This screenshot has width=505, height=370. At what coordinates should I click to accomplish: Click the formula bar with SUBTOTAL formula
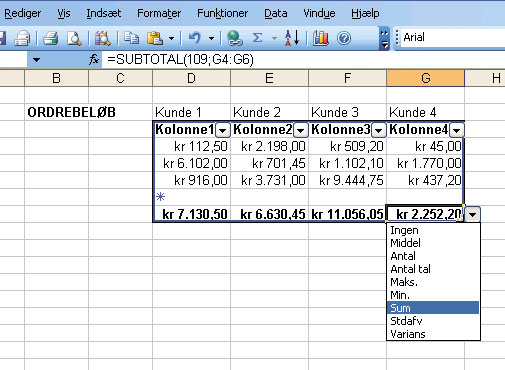click(x=303, y=60)
